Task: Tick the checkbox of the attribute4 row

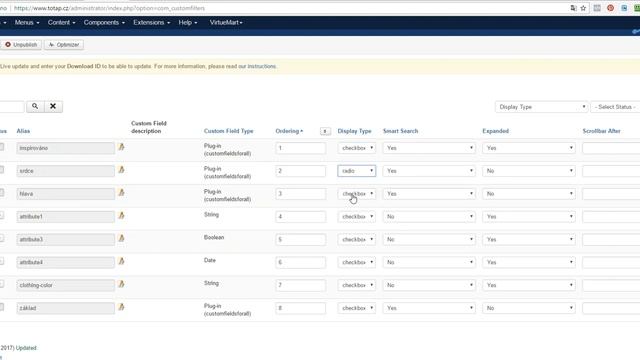Action: pos(2,261)
